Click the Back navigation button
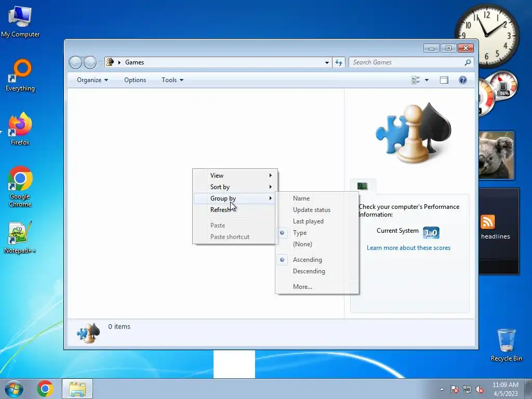The width and height of the screenshot is (532, 399). click(75, 62)
